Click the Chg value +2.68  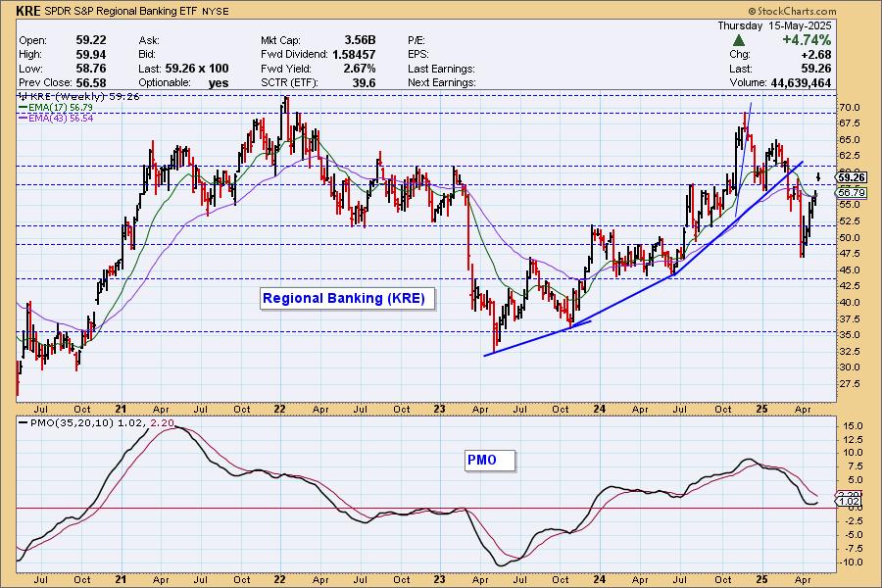click(x=816, y=55)
